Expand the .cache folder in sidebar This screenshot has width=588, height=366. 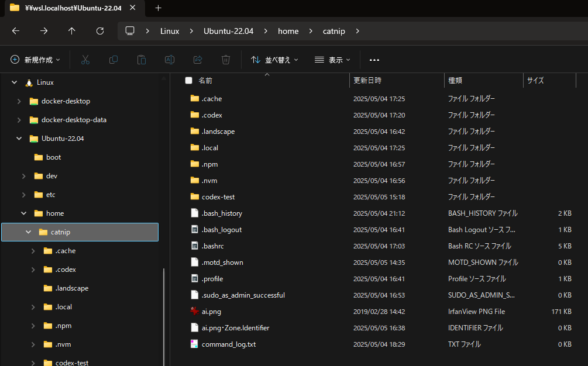(x=33, y=251)
